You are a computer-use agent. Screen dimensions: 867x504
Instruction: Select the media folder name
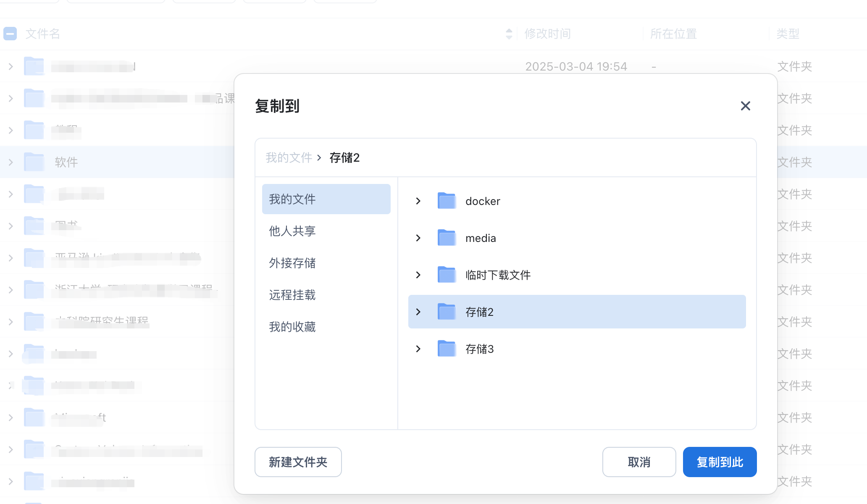tap(481, 238)
